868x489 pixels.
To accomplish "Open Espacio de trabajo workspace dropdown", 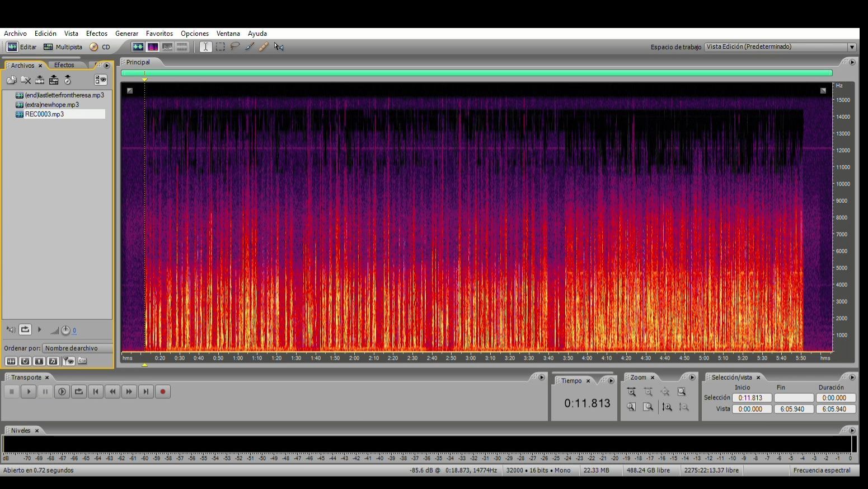I will click(x=780, y=47).
